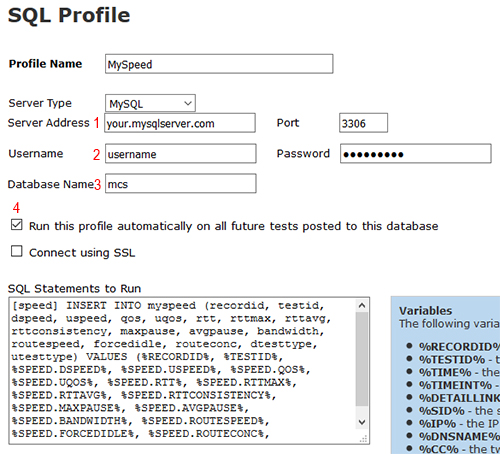This screenshot has width=500, height=454.
Task: Click the SQL Statements to Run label
Action: point(74,288)
